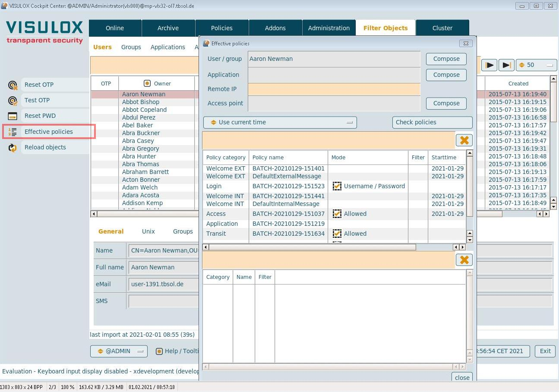Click the Remote IP input field
Image resolution: width=559 pixels, height=392 pixels.
[x=334, y=89]
